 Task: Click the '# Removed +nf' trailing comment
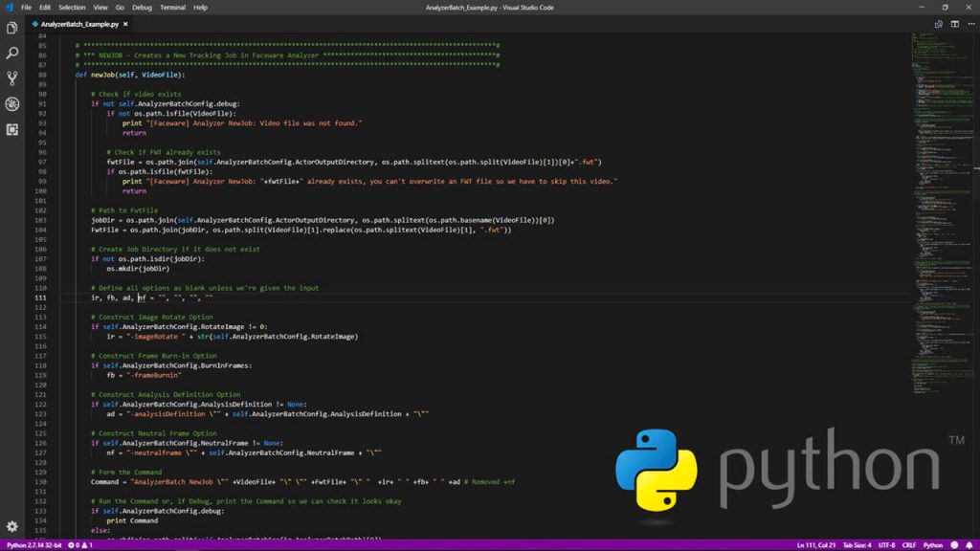(489, 482)
